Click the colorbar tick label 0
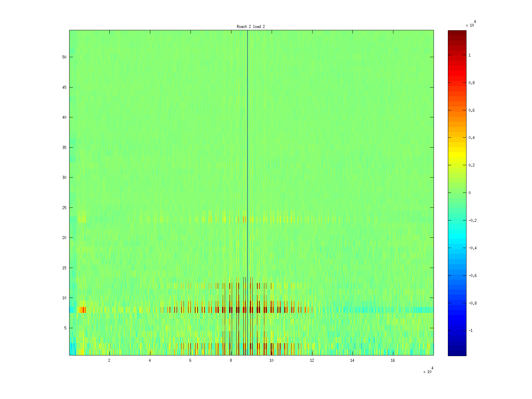Viewport: 532px width, 399px height. point(469,193)
